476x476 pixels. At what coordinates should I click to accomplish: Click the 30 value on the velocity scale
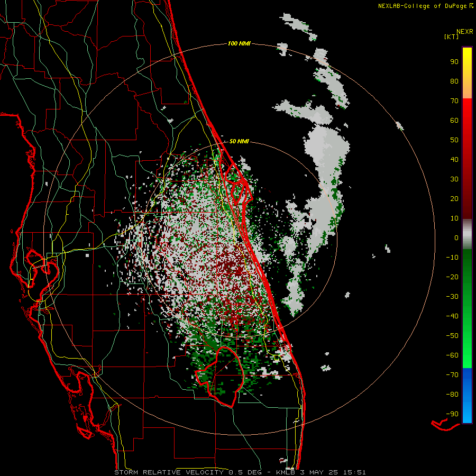tap(454, 179)
